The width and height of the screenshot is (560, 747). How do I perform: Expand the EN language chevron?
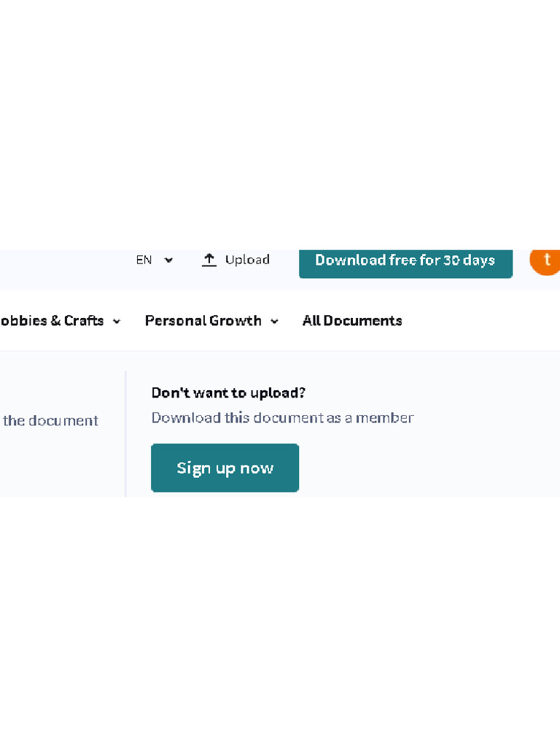click(x=169, y=260)
